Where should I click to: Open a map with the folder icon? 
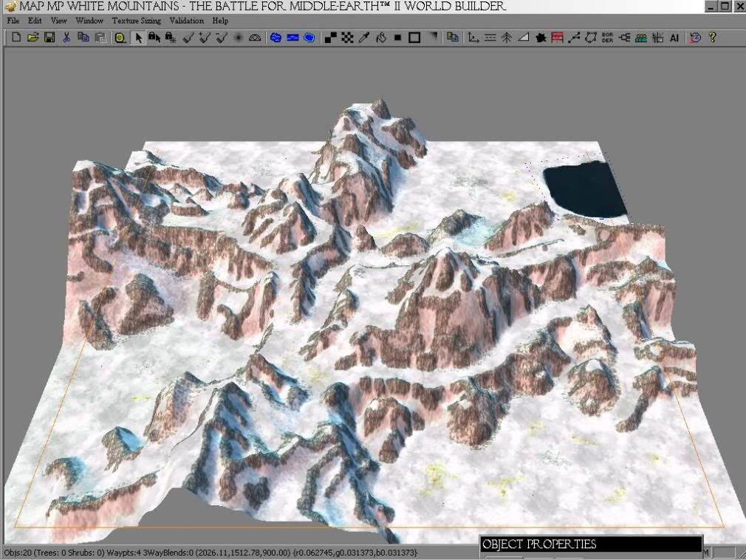(x=32, y=37)
